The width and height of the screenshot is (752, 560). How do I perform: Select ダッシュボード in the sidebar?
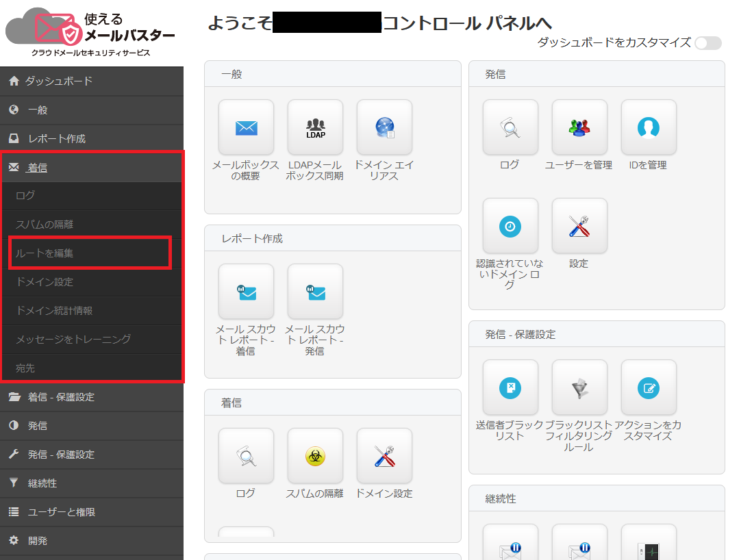92,81
